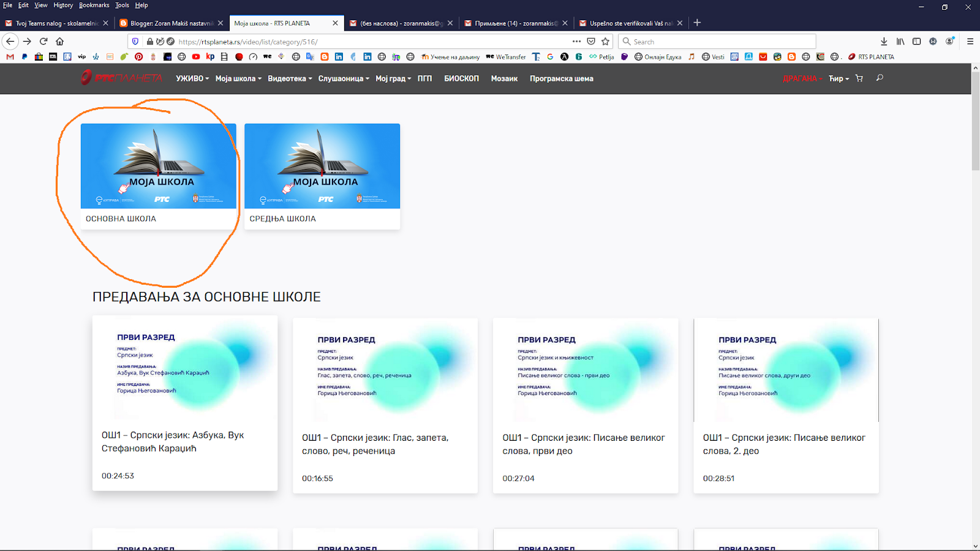Screen dimensions: 980x551
Task: Open the БИОСКОП menu item
Action: pos(461,78)
